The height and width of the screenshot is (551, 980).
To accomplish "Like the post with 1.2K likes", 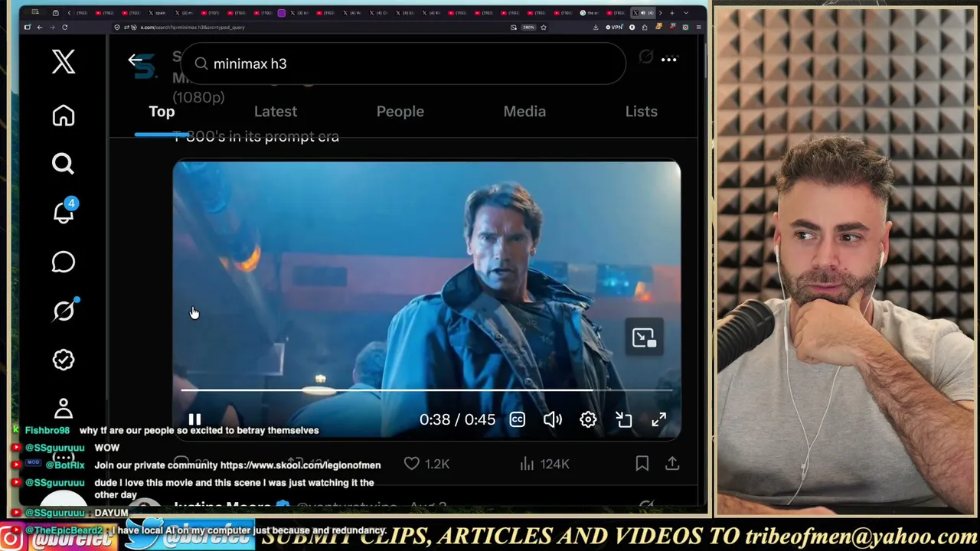I will point(426,464).
